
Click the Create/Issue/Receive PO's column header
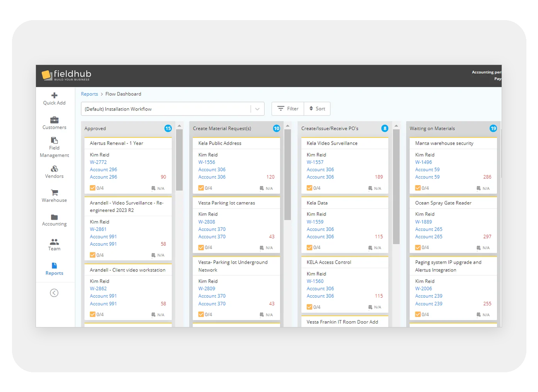coord(330,129)
